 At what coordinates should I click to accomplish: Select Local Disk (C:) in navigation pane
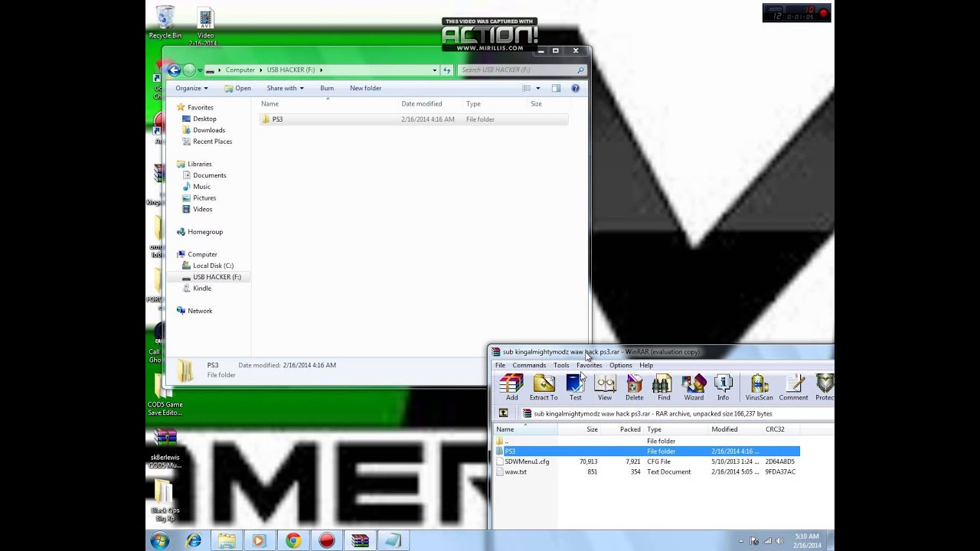coord(213,266)
